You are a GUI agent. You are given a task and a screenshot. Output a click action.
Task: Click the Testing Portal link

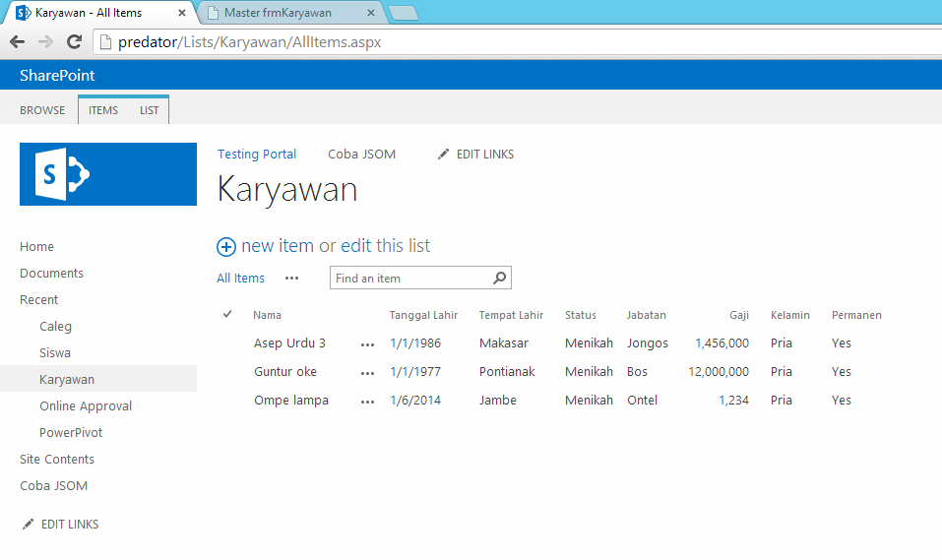257,155
